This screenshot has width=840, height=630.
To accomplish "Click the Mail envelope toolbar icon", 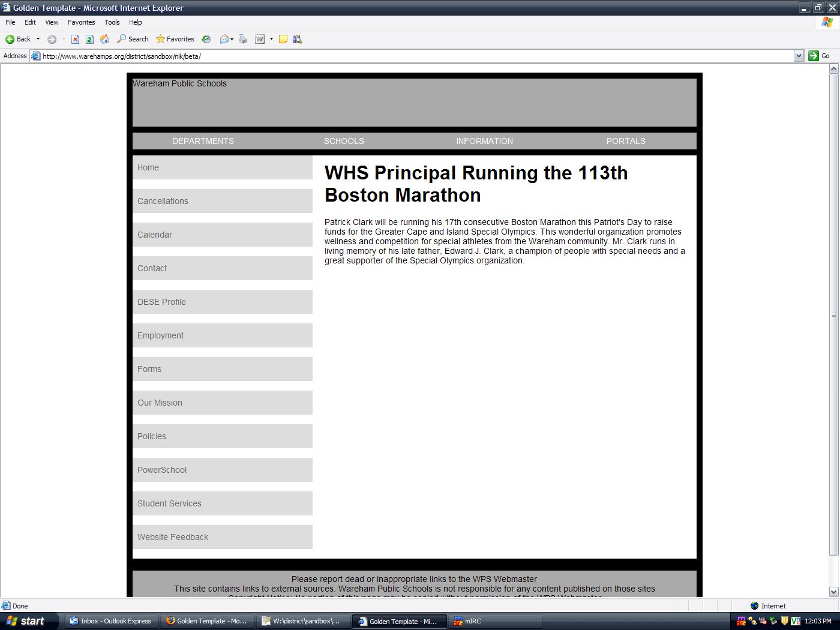I will 224,39.
